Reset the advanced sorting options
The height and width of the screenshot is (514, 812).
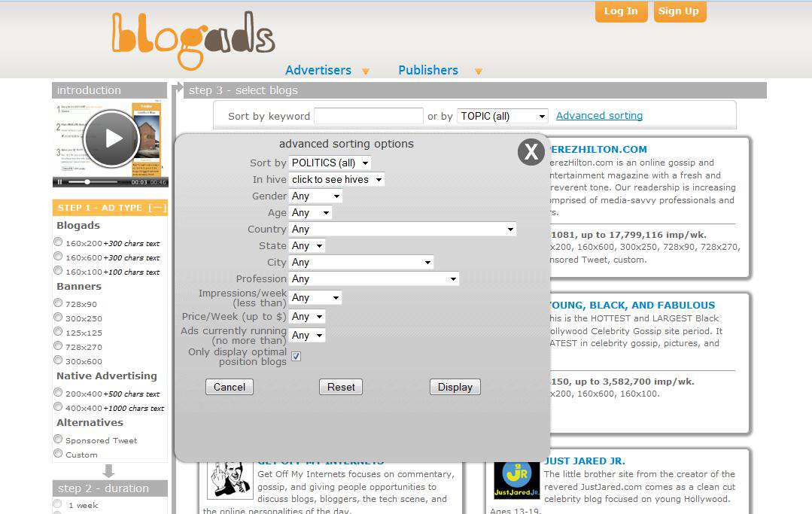coord(341,387)
